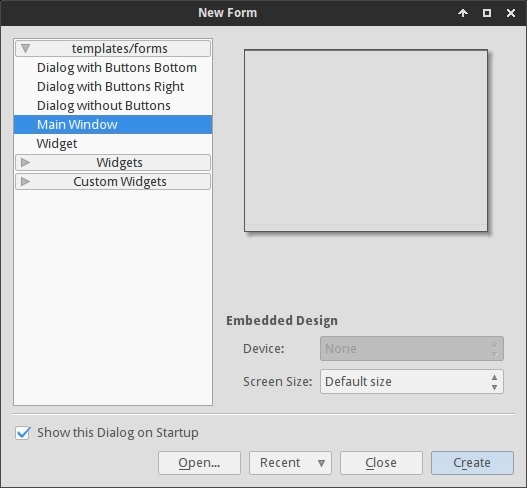Expand the Widgets category arrow
The height and width of the screenshot is (488, 527).
click(25, 163)
